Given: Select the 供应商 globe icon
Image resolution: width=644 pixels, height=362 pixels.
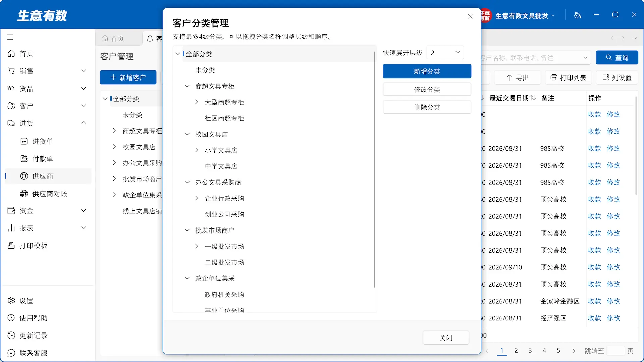Looking at the screenshot, I should click(x=24, y=176).
